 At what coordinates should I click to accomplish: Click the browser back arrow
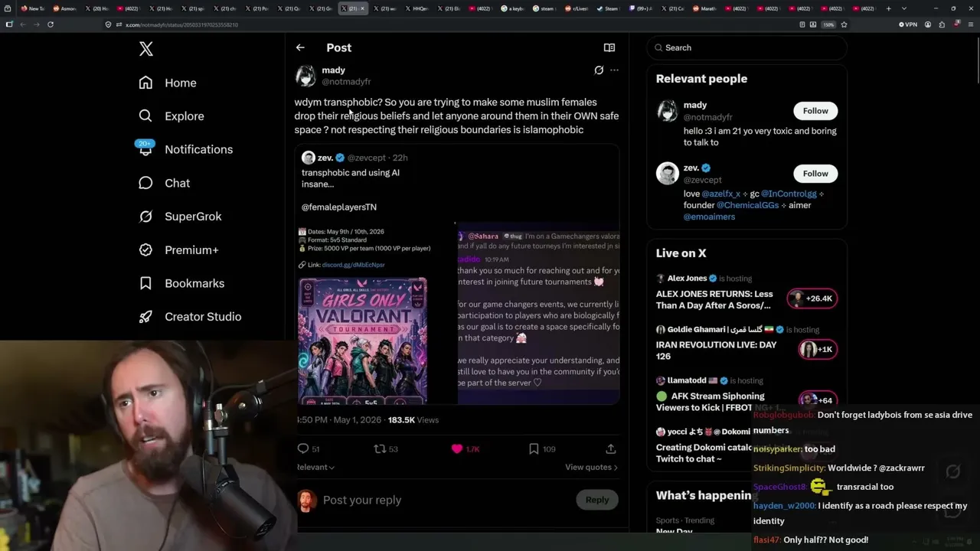23,24
